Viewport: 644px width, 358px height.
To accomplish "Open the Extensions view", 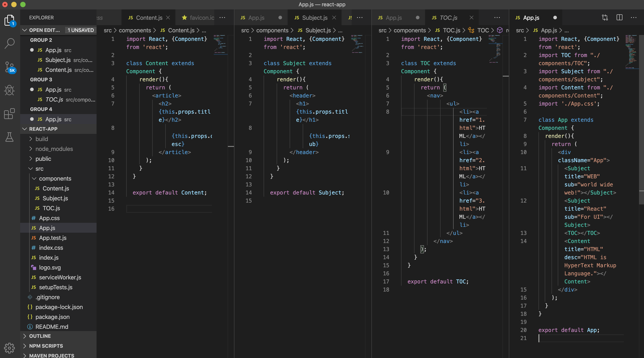I will click(x=9, y=114).
